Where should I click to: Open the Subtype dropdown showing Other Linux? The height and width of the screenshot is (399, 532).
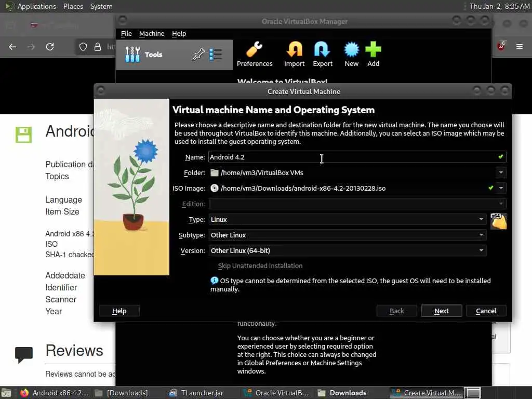348,235
